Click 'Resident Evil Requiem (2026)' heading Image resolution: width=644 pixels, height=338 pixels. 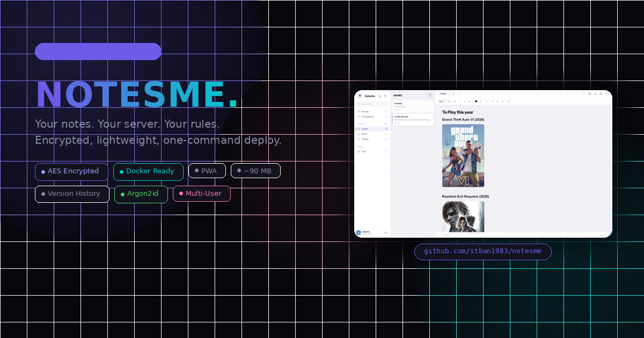click(x=465, y=196)
